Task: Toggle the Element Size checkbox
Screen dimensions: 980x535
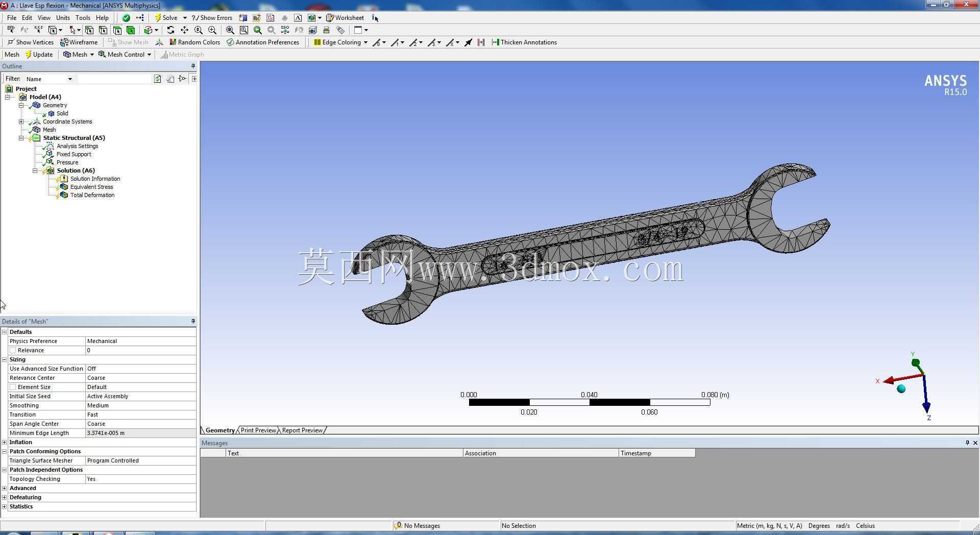Action: tap(13, 387)
